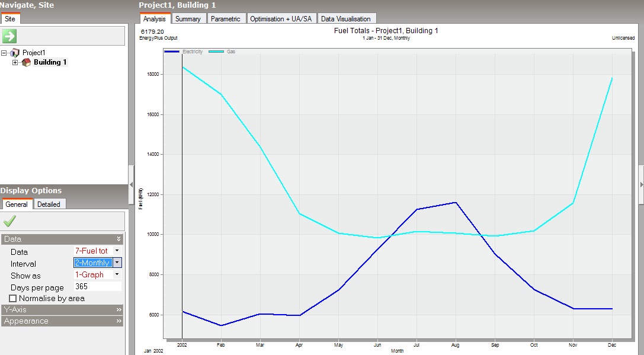Click the right edge panel arrow handle
644x355 pixels.
click(x=641, y=184)
